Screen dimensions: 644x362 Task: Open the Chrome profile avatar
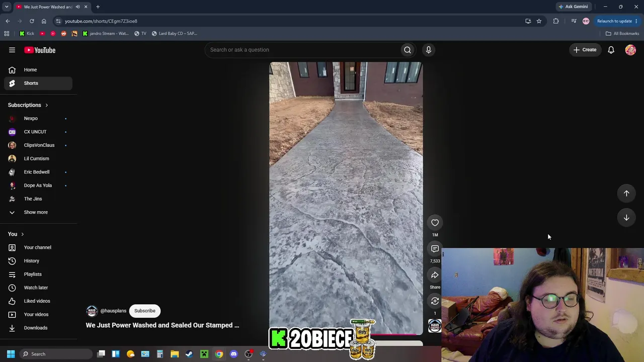(586, 21)
